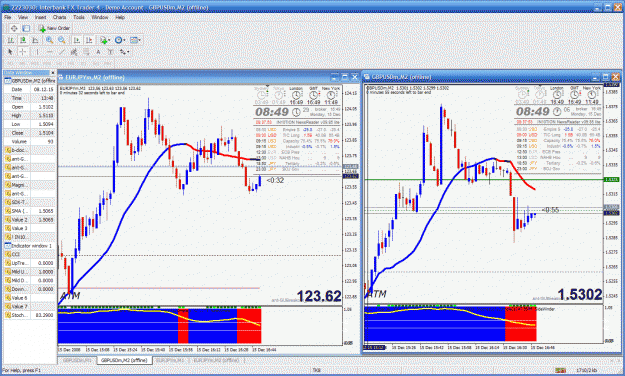Toggle chart auto scroll

click(77, 40)
